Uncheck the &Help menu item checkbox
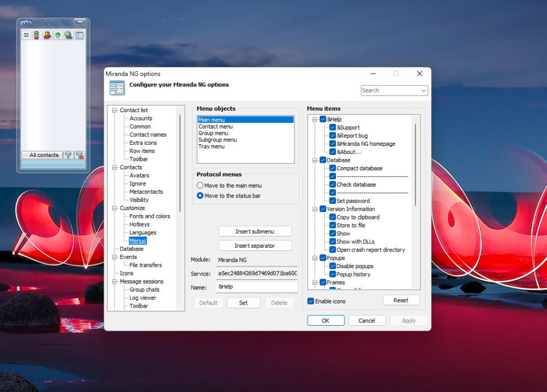Viewport: 547px width, 392px height. click(323, 119)
